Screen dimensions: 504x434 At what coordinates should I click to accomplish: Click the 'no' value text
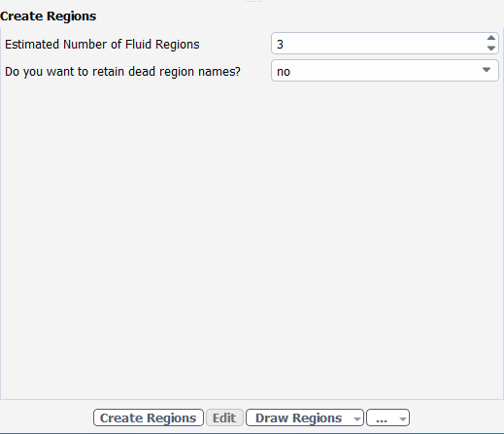click(x=284, y=72)
